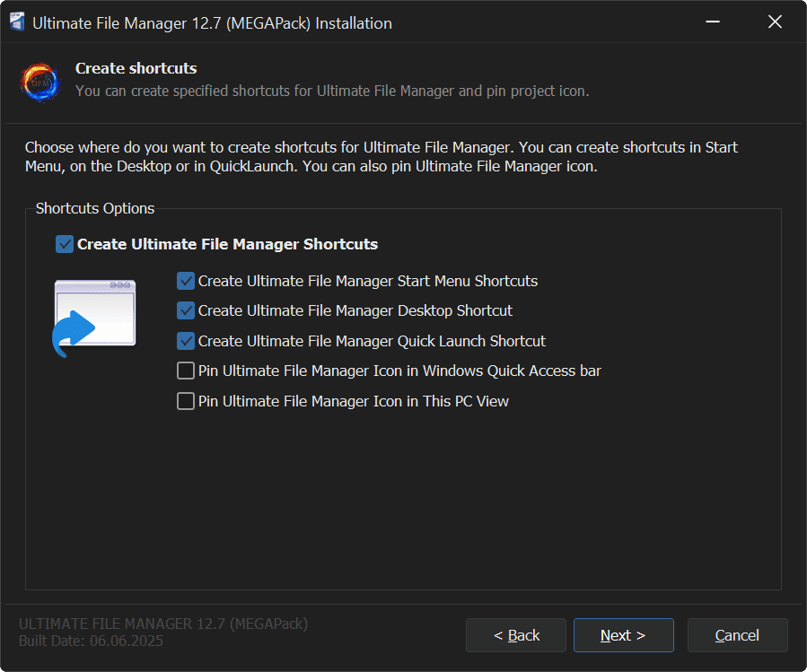Click the Built Date footer text

[x=91, y=641]
